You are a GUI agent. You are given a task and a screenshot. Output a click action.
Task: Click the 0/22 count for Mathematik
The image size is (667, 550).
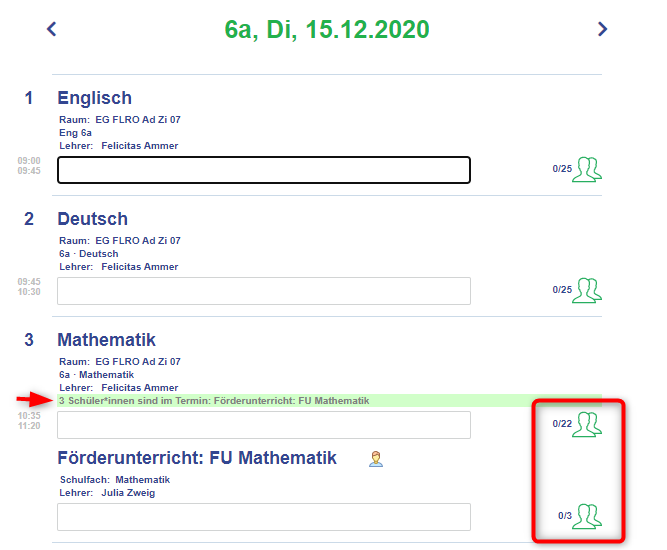(x=562, y=424)
